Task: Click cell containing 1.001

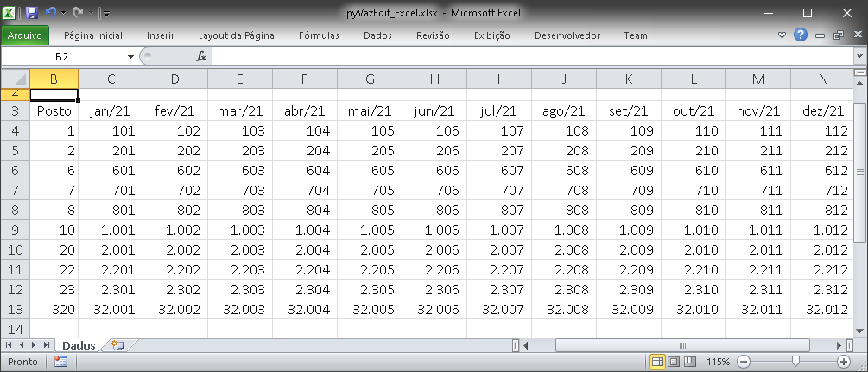Action: point(111,230)
